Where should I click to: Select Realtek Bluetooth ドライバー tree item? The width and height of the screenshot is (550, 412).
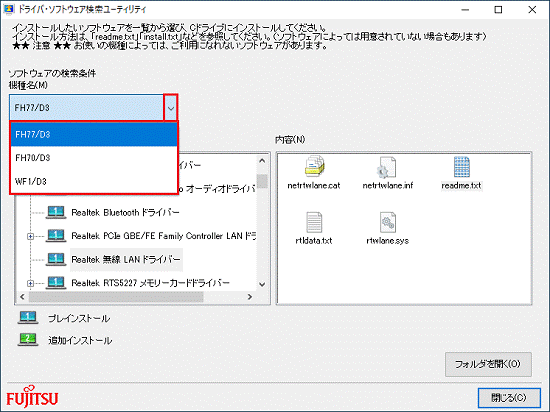click(x=125, y=212)
